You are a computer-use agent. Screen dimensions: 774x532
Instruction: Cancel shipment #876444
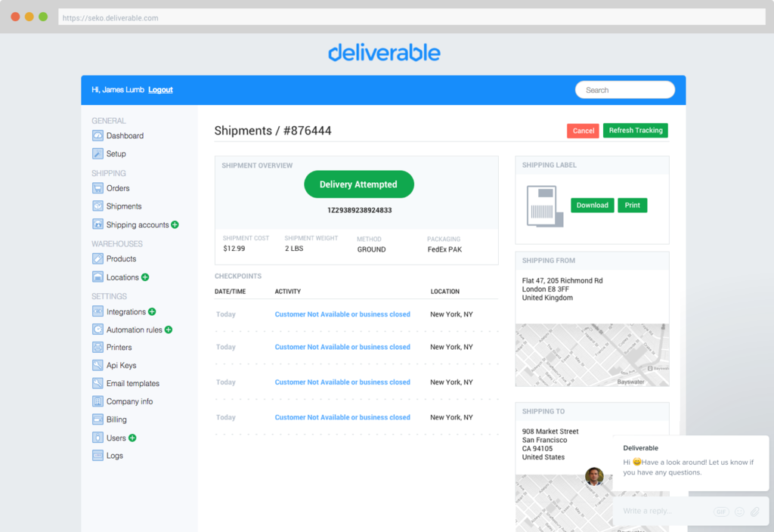coord(583,131)
